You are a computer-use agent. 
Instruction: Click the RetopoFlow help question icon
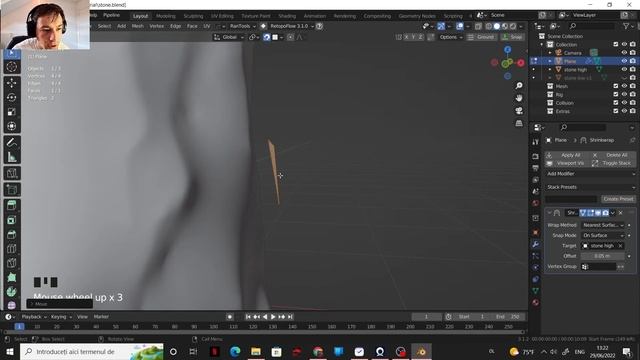[x=320, y=26]
